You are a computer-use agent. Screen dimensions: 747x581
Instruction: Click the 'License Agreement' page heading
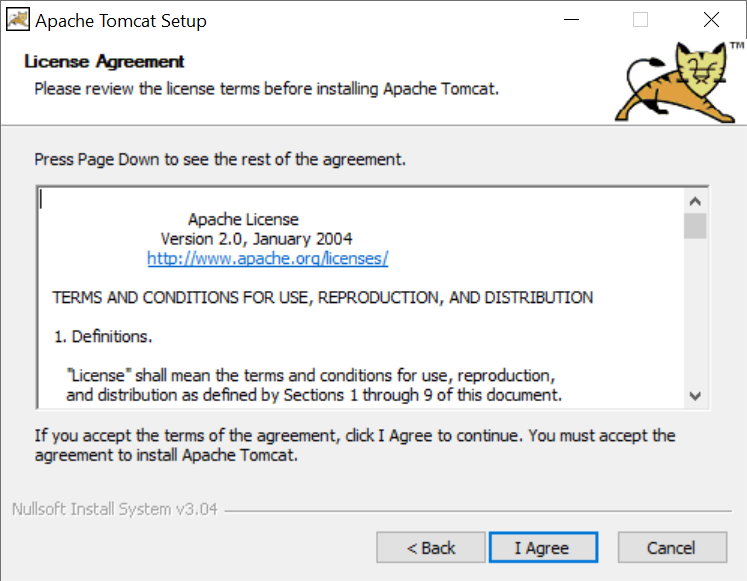(104, 61)
